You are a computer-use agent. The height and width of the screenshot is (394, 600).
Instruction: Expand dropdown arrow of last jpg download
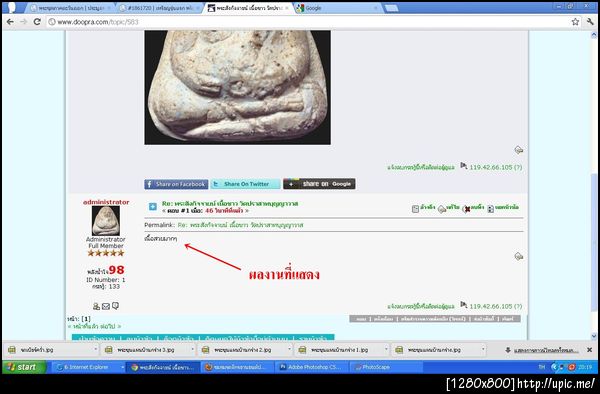coord(483,350)
